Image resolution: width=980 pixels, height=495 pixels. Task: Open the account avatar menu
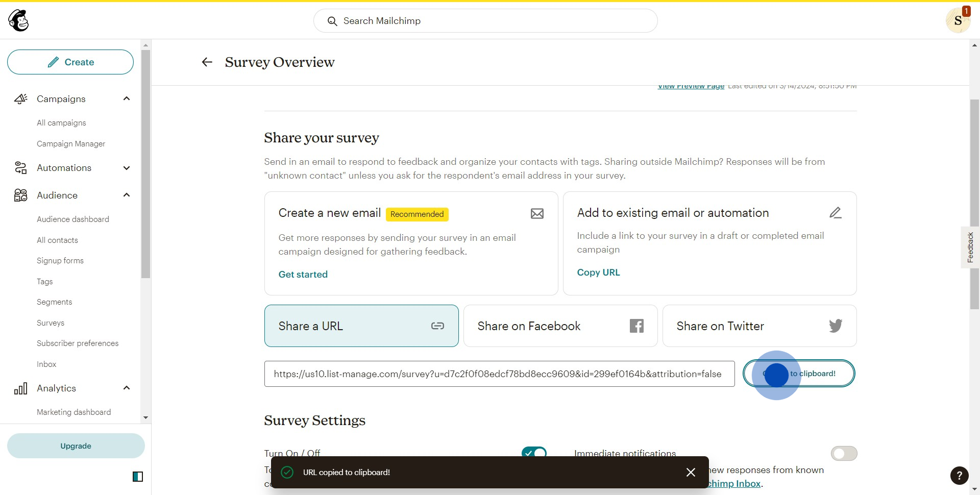point(958,20)
